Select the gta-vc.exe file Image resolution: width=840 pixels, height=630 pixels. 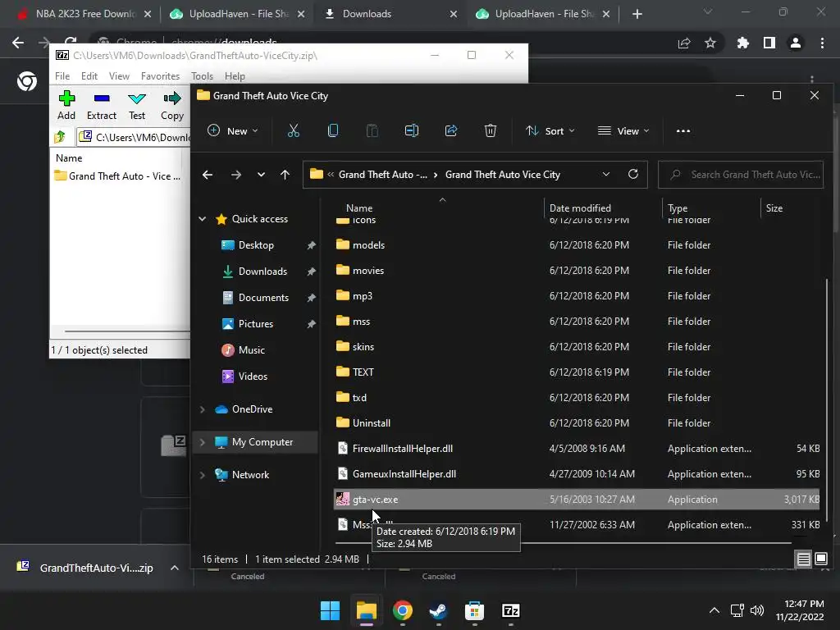click(x=577, y=500)
